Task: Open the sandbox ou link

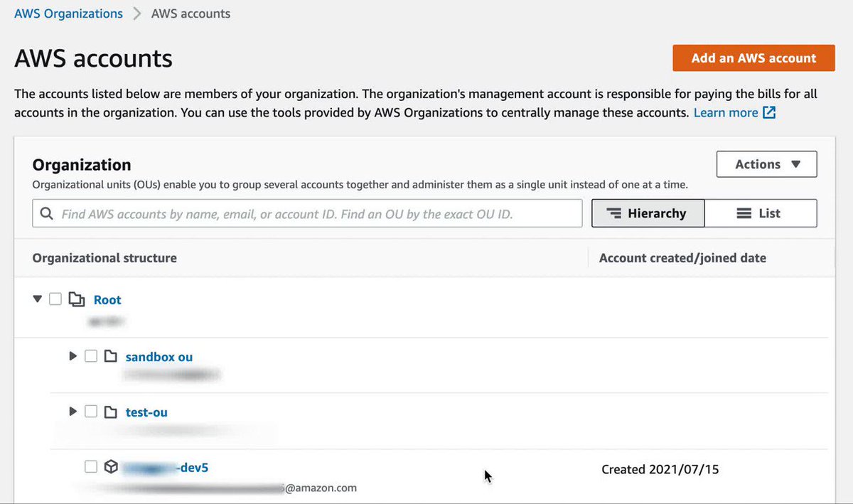Action: (x=159, y=357)
